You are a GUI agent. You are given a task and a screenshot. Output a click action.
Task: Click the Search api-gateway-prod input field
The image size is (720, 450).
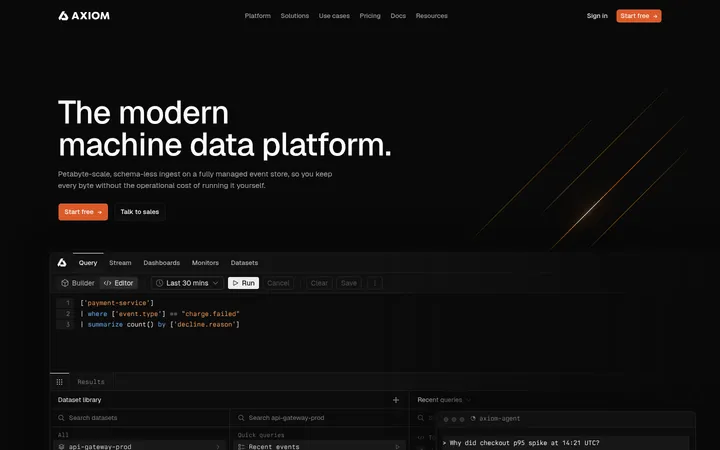(x=318, y=418)
